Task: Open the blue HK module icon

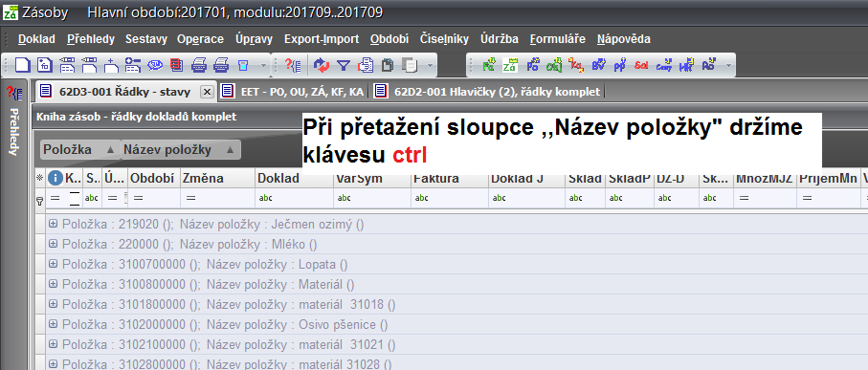Action: 686,65
